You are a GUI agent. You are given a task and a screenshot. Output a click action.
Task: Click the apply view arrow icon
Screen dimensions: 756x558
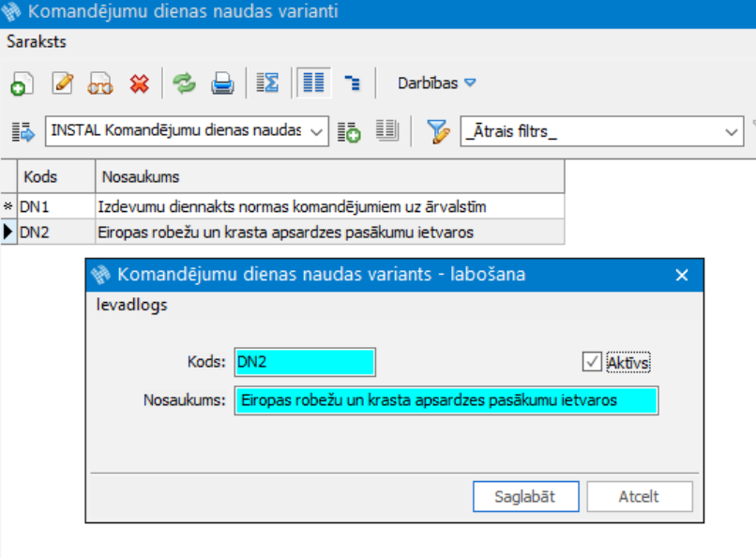23,131
